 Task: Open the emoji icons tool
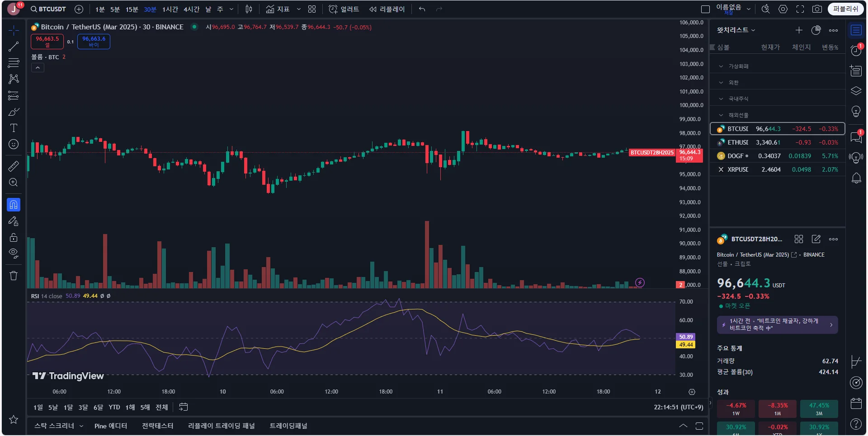[x=14, y=144]
